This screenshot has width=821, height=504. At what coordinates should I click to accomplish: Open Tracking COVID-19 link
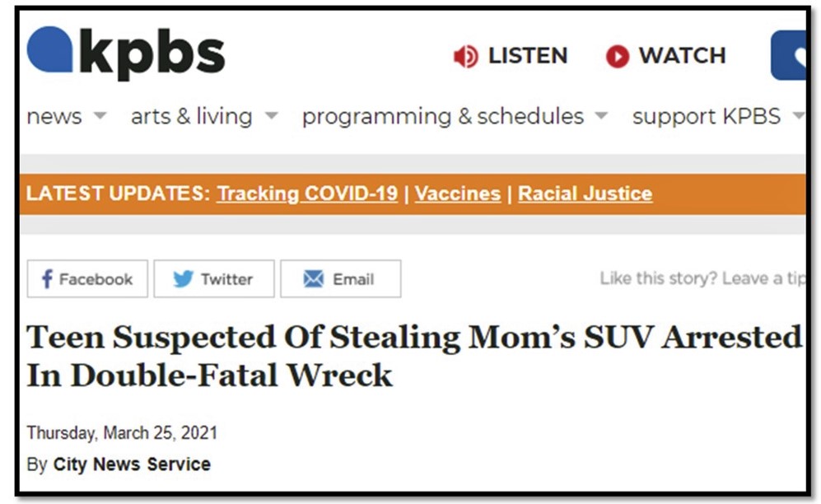coord(307,194)
